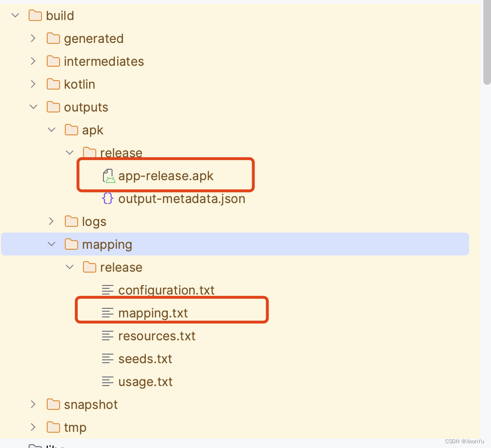Viewport: 491px width, 448px height.
Task: Click the text file icon beside seeds.txt
Action: point(108,358)
